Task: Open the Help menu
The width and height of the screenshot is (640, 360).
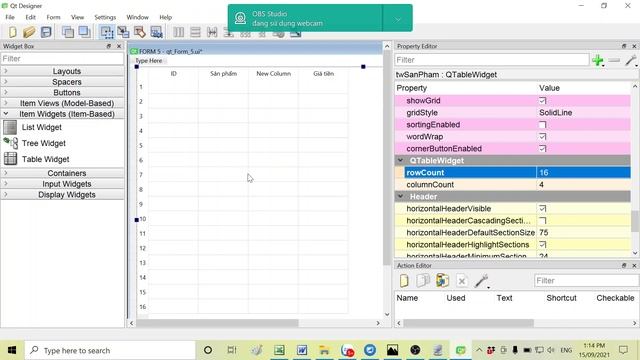Action: coord(165,17)
